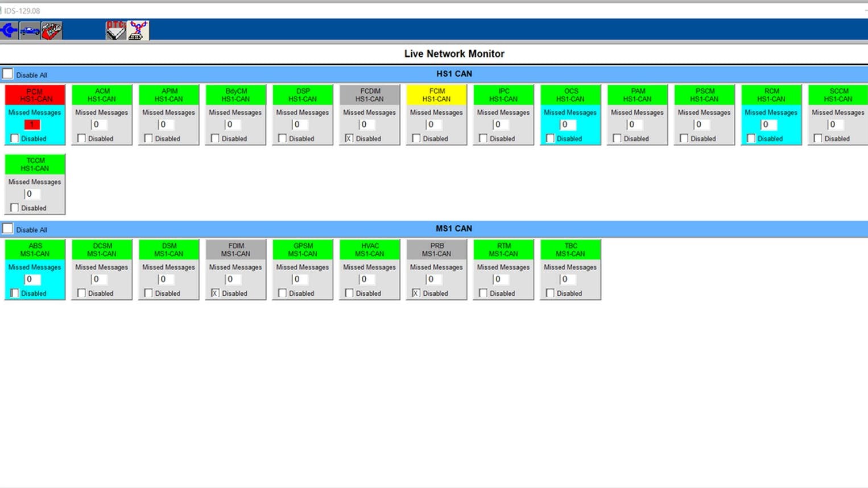This screenshot has width=868, height=488.
Task: Open the toolbox icon in the toolbar
Action: point(51,30)
